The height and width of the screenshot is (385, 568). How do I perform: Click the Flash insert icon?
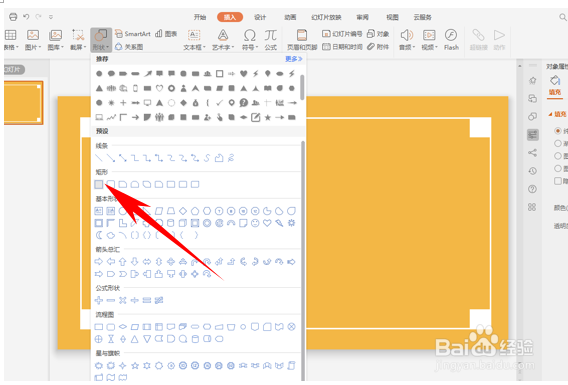click(451, 39)
